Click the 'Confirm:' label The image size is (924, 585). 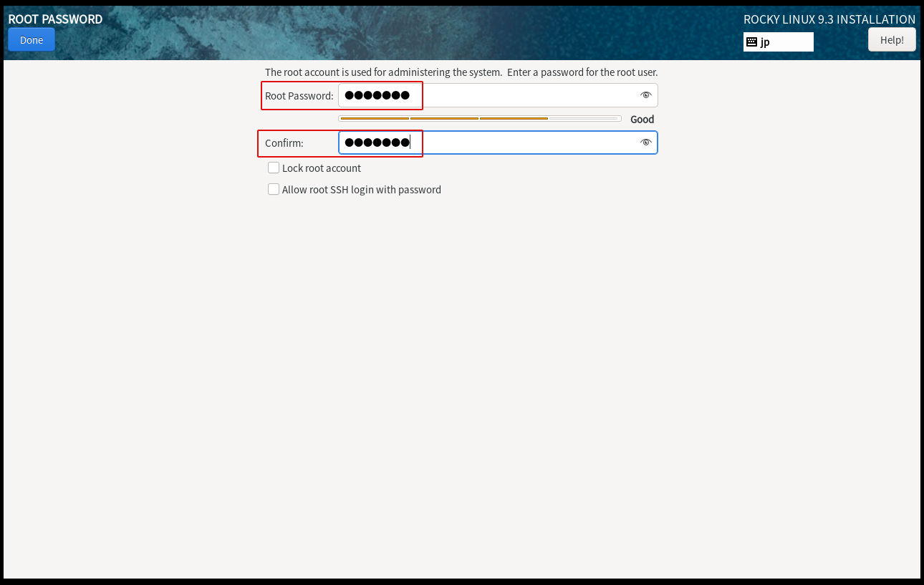(x=284, y=143)
